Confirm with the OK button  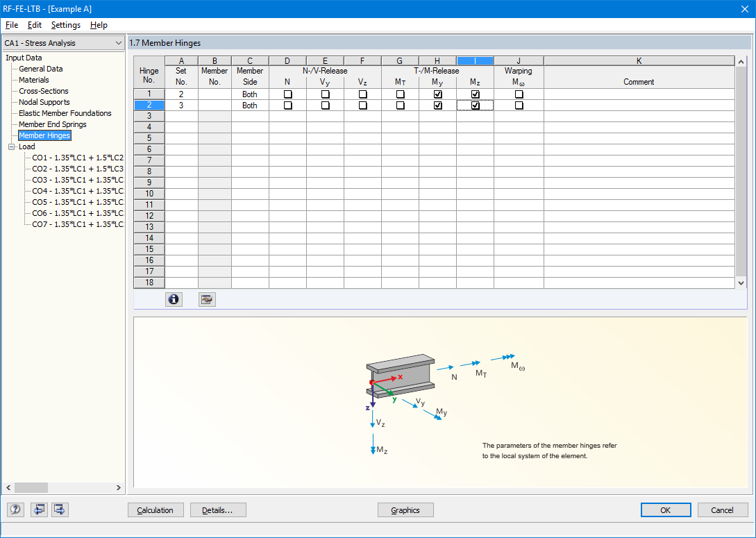[x=666, y=510]
